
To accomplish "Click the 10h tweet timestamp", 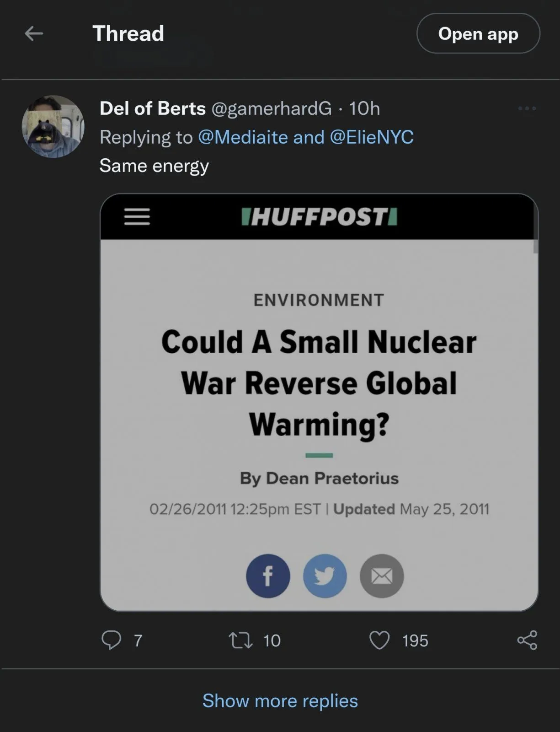I will point(364,108).
